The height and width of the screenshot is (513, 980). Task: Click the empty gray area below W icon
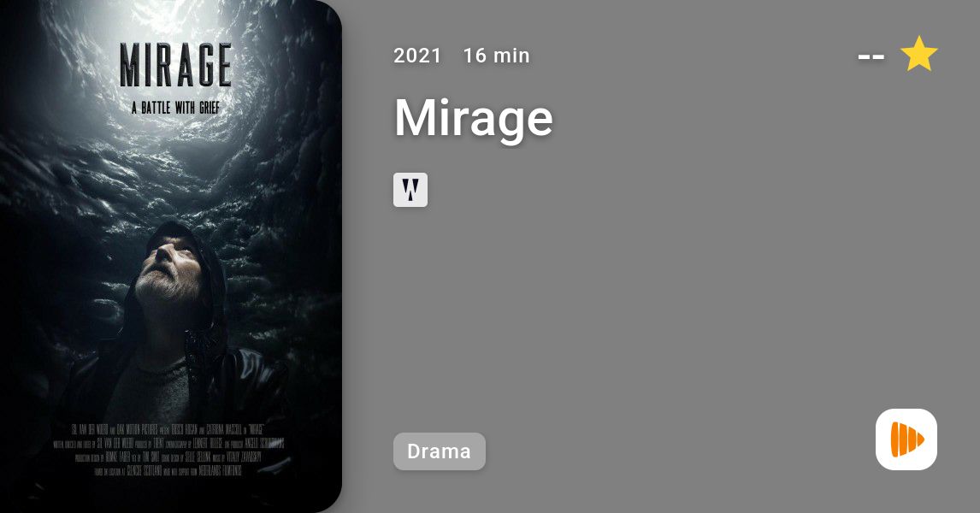click(x=563, y=312)
